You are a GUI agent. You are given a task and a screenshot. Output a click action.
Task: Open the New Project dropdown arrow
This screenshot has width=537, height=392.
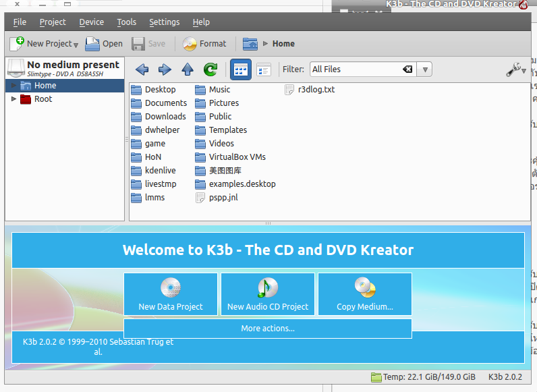point(76,45)
